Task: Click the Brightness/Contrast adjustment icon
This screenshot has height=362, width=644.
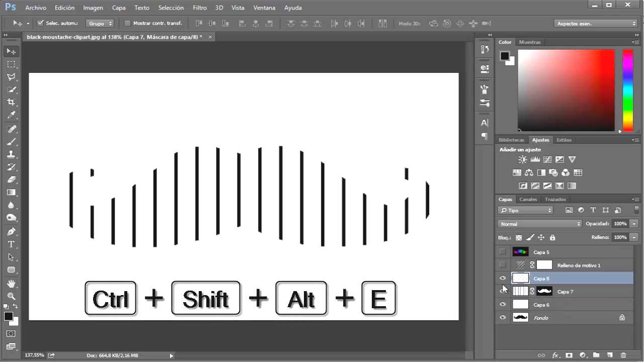Action: (523, 159)
